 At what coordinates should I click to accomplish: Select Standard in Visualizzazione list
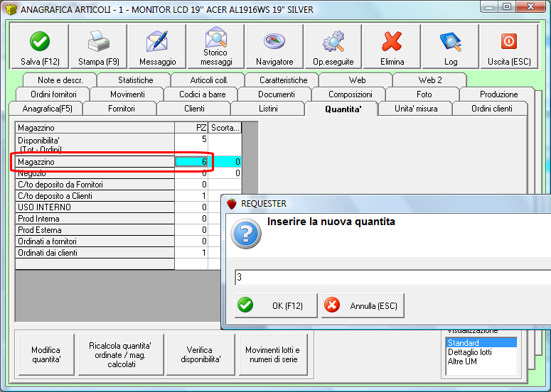tap(481, 342)
